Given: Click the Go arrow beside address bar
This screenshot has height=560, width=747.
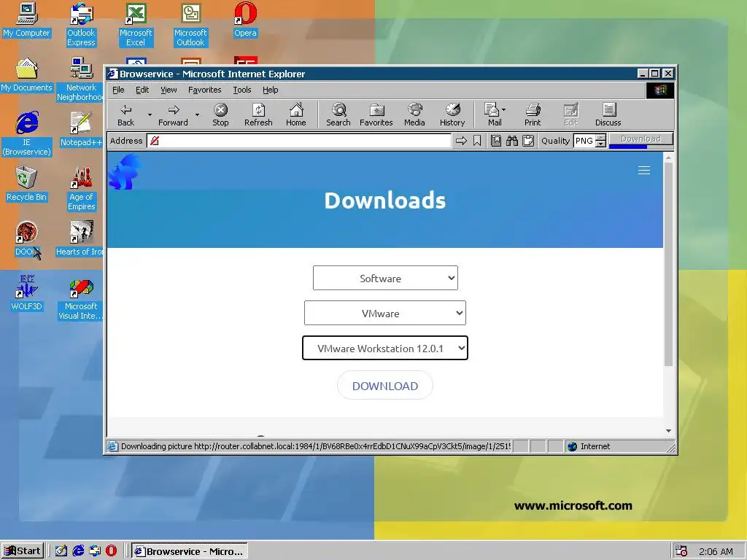Looking at the screenshot, I should (x=461, y=141).
